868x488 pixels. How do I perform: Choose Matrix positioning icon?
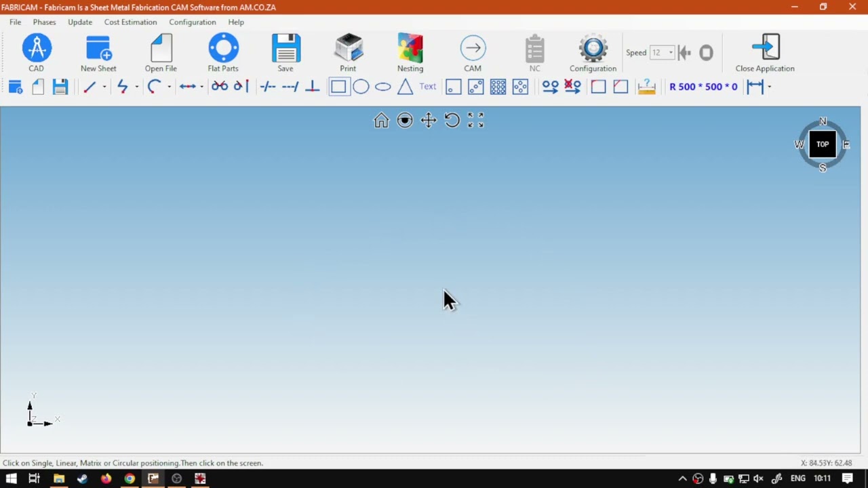[x=498, y=87]
